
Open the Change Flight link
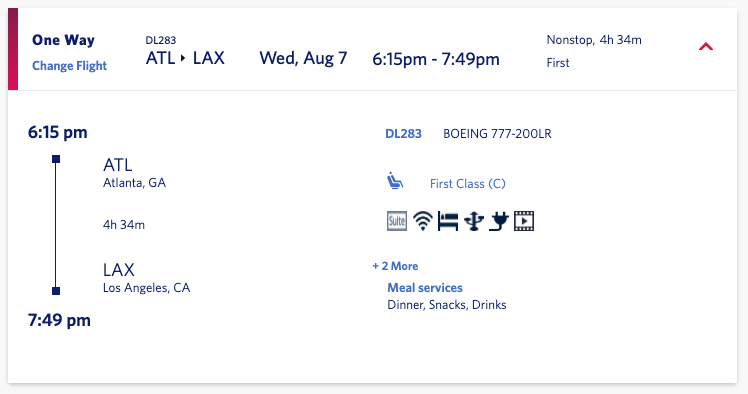tap(69, 66)
